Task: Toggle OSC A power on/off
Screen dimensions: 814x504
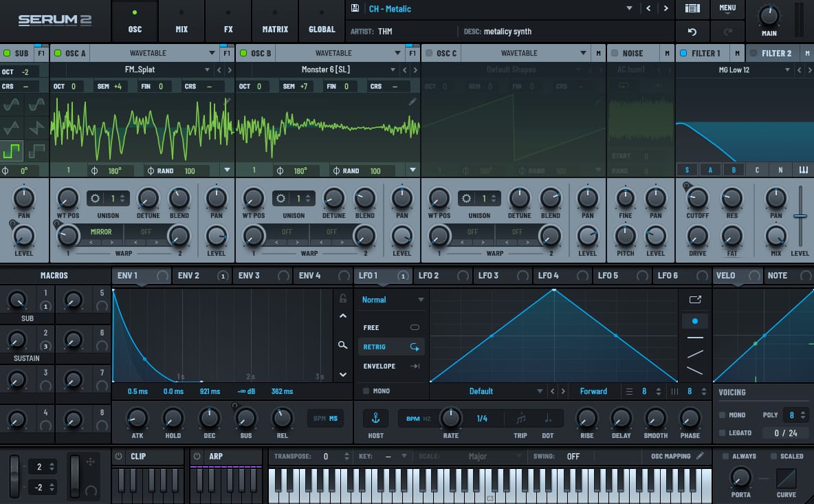Action: pos(58,53)
